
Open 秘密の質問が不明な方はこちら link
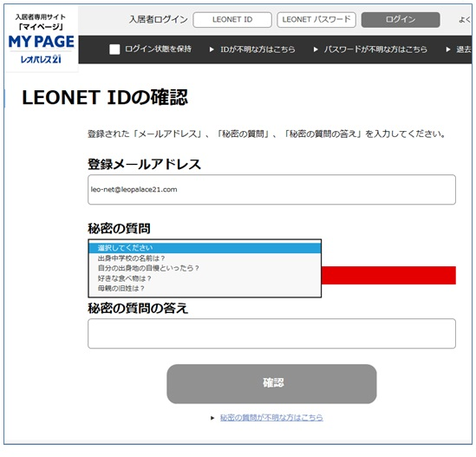(271, 418)
